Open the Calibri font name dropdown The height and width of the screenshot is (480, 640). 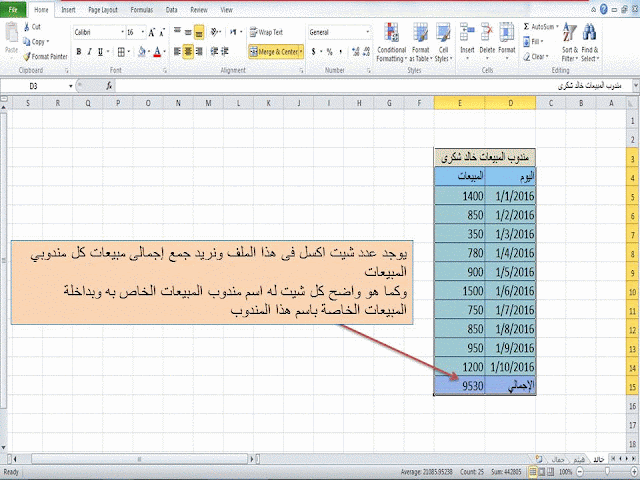point(122,32)
